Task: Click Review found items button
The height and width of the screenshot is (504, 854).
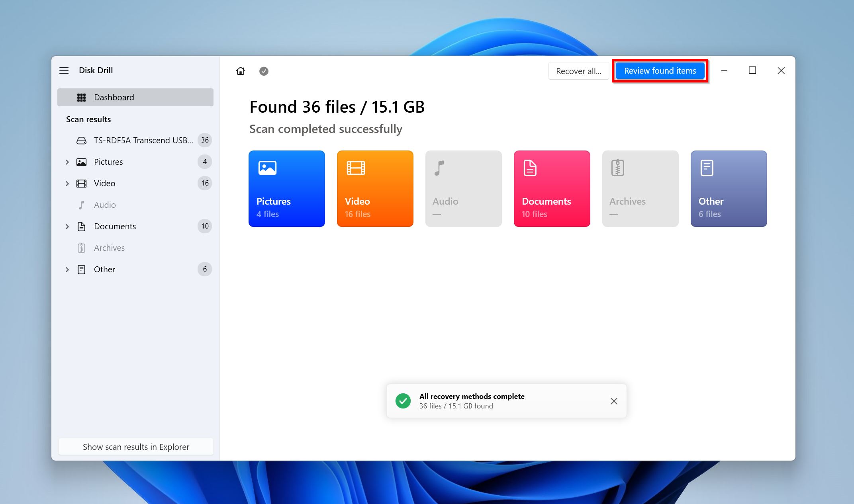Action: pos(660,71)
